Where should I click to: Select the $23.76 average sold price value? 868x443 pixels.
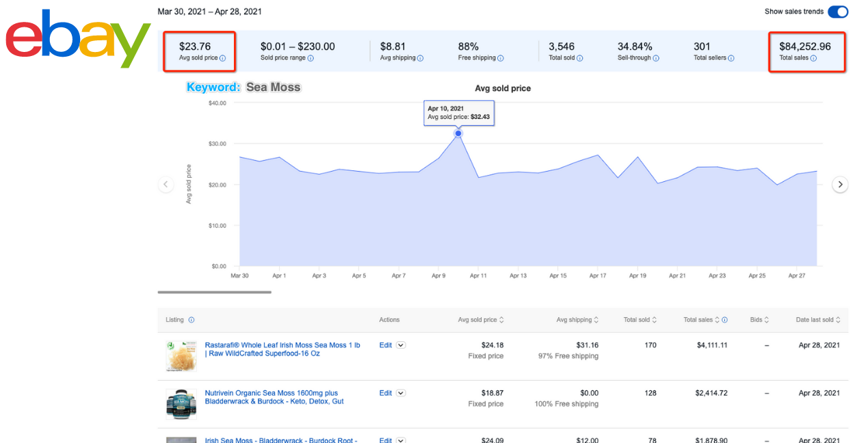[195, 46]
